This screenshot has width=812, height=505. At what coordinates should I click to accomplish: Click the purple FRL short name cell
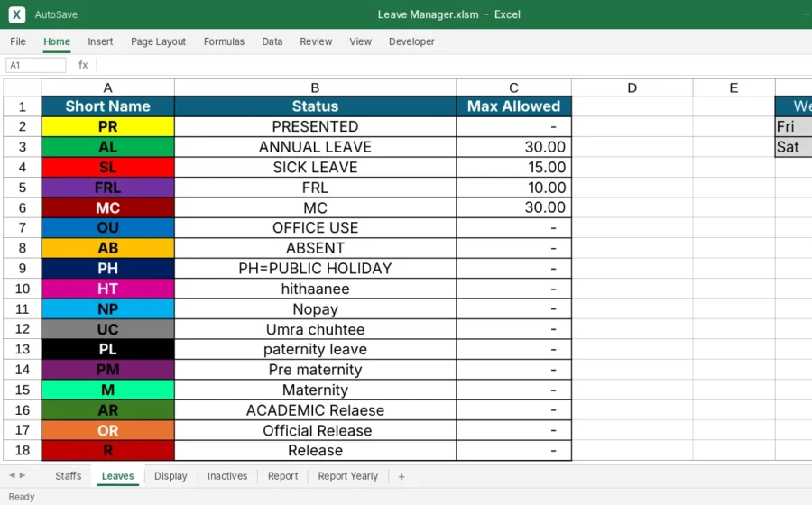[x=107, y=188]
